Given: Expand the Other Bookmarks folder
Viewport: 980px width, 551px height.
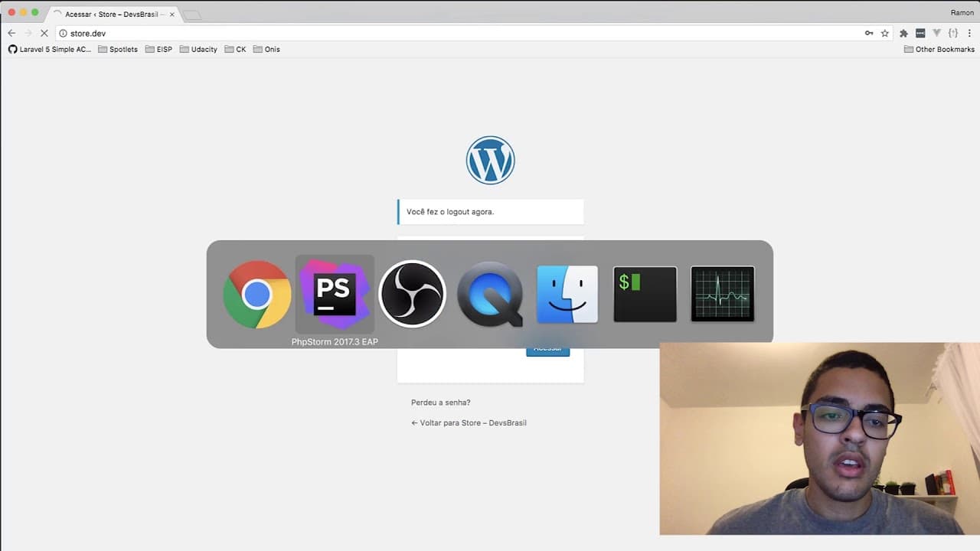Looking at the screenshot, I should (x=939, y=49).
